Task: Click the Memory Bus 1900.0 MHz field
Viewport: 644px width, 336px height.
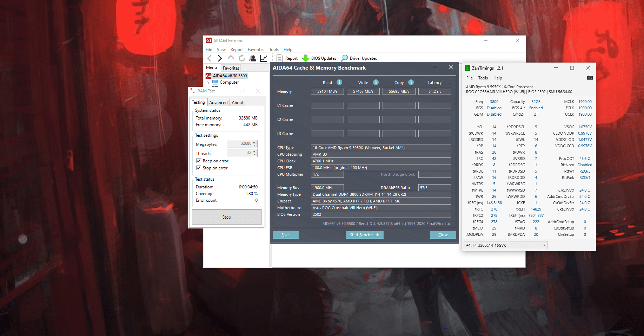Action: (x=327, y=188)
